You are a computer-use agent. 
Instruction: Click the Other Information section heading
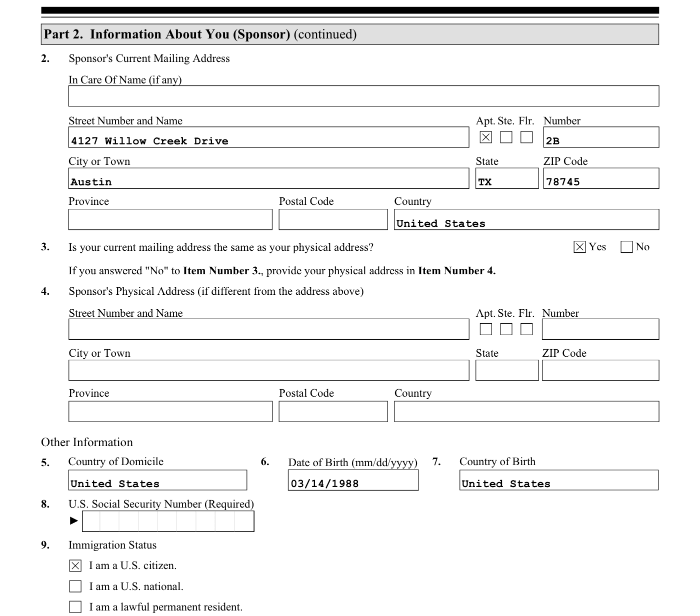[87, 442]
